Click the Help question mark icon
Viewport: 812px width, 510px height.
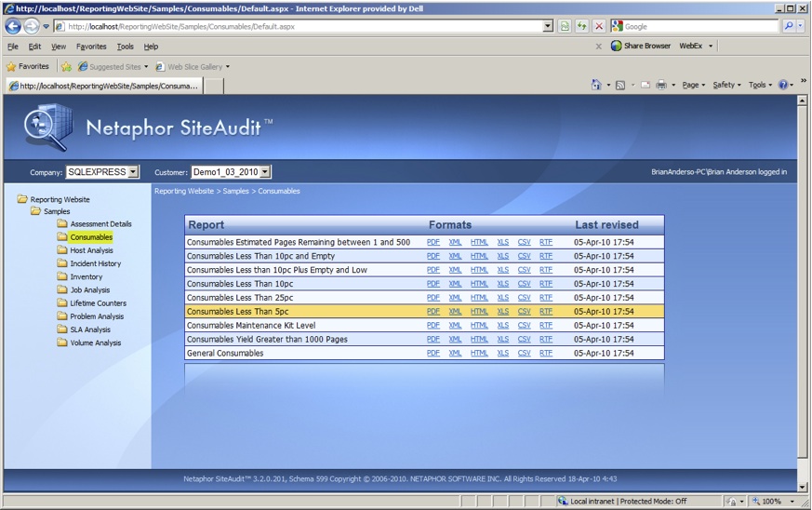783,85
